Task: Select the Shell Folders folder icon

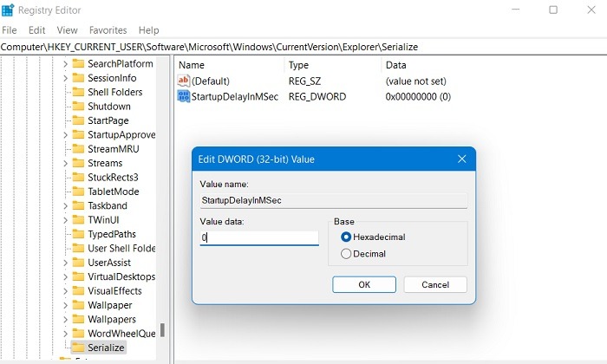Action: click(x=78, y=92)
